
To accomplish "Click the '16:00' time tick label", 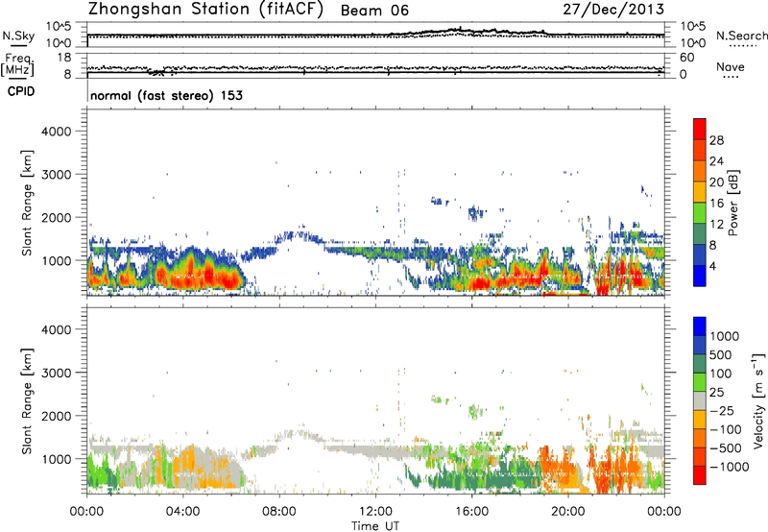I will pyautogui.click(x=471, y=512).
